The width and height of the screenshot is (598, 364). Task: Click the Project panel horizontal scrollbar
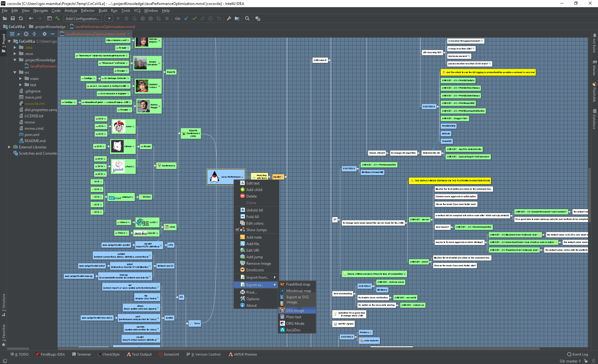coord(18,349)
